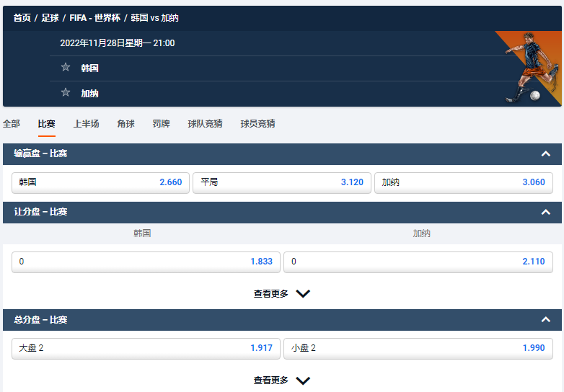Go to the 罚牌 tab
The image size is (564, 392).
161,124
